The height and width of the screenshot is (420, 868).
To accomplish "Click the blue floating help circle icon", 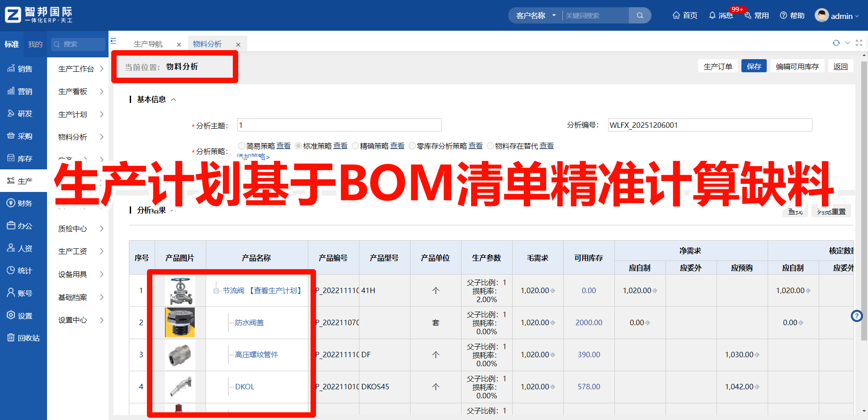I will click(857, 316).
